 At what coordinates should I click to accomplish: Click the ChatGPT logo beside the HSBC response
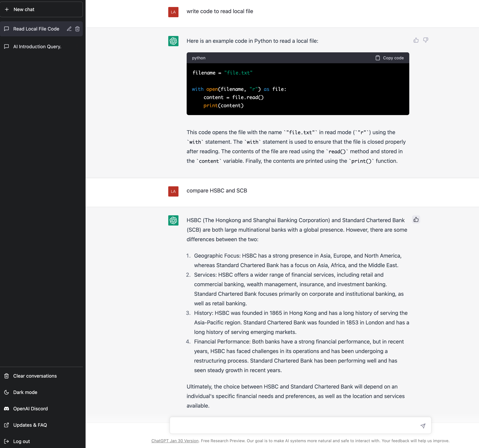[173, 220]
